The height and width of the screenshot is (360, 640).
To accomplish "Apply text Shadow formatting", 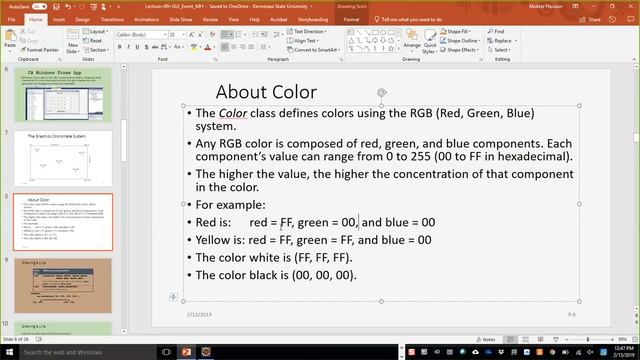I will (x=147, y=47).
